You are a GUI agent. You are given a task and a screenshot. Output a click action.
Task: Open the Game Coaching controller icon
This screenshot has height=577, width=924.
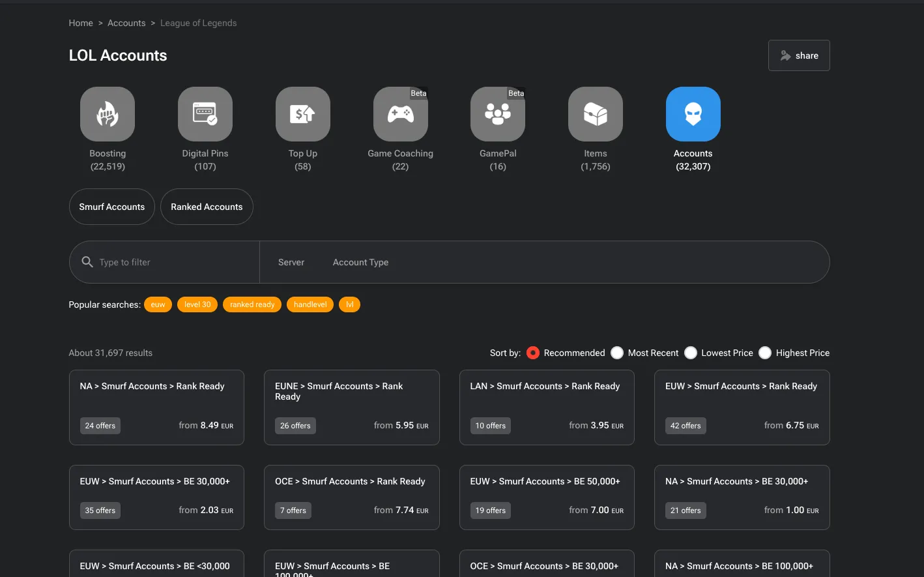point(401,114)
